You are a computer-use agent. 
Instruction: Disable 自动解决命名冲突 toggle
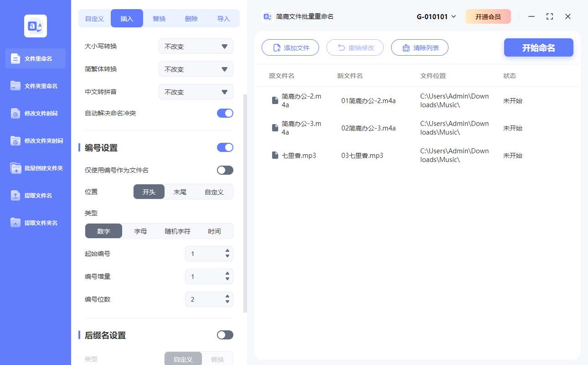pos(225,113)
